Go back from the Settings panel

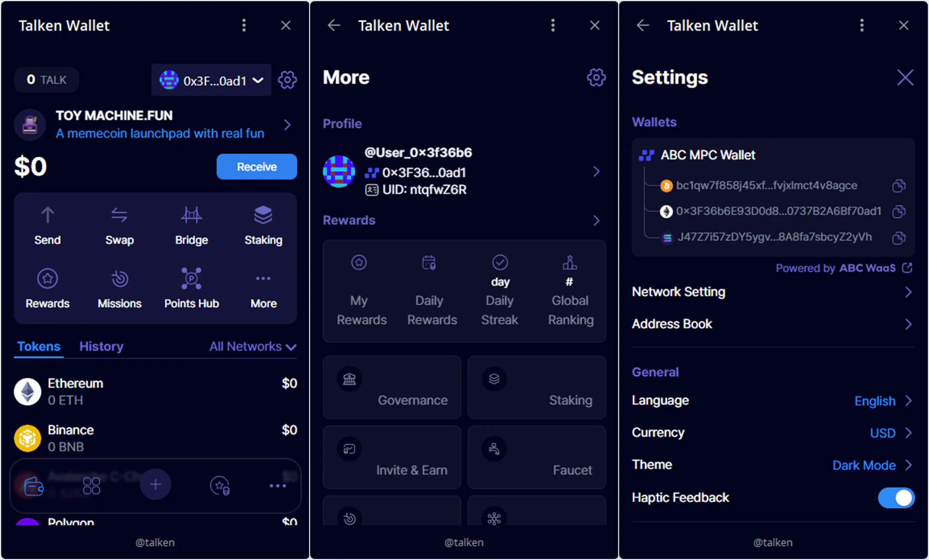coord(643,25)
